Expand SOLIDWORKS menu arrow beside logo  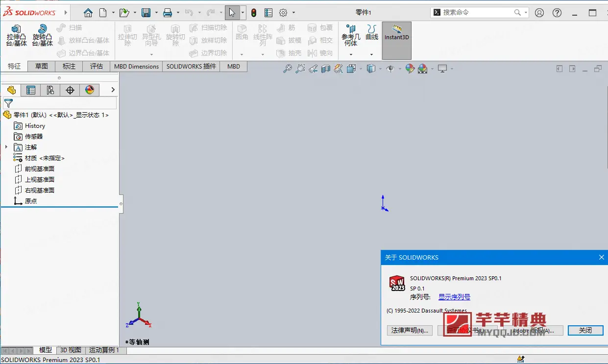(x=65, y=13)
